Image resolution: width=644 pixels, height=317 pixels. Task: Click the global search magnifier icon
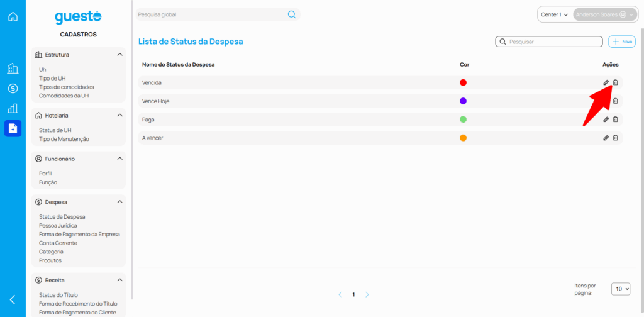pos(292,14)
